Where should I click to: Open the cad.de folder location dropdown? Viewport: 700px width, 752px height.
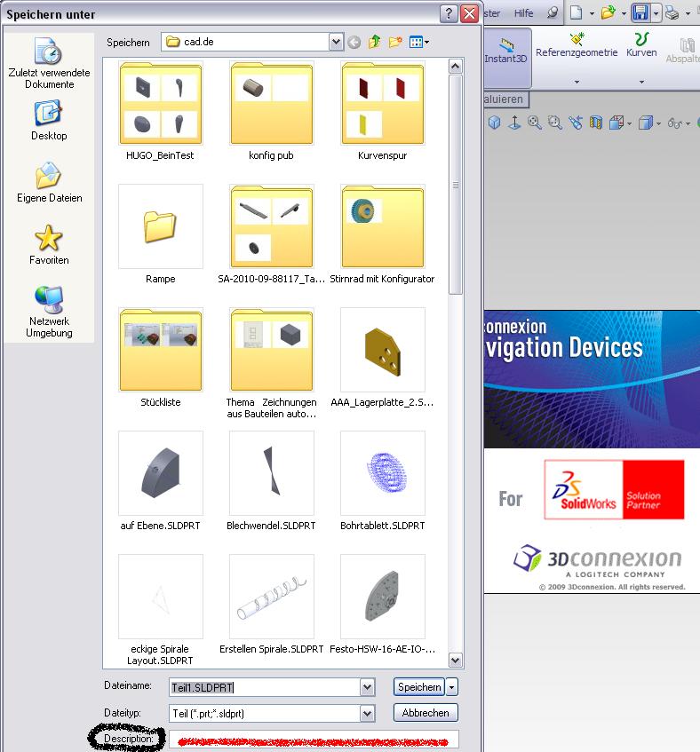(x=336, y=43)
